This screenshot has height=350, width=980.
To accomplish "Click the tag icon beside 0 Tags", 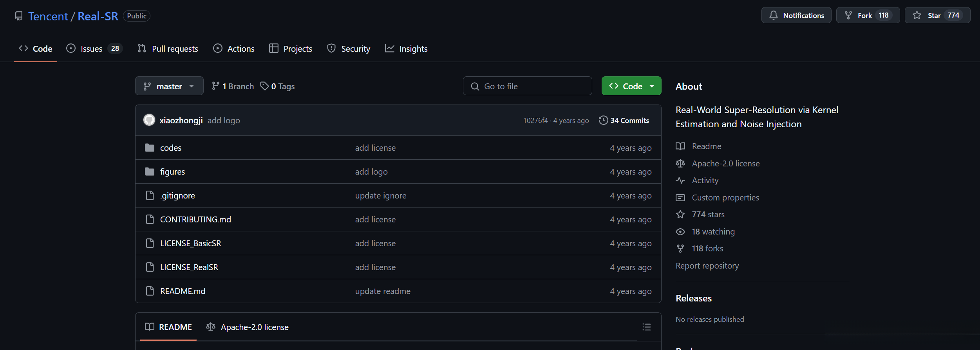I will [x=265, y=86].
